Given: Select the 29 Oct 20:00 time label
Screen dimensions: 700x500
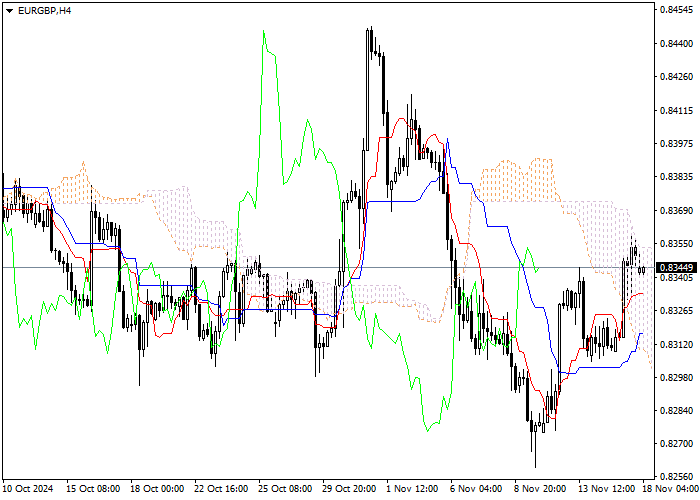Looking at the screenshot, I should point(350,489).
